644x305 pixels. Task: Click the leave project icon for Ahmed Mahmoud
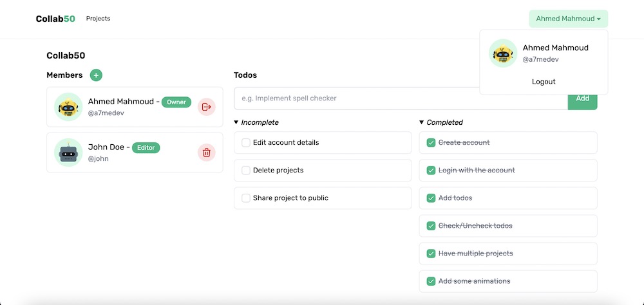coord(207,107)
